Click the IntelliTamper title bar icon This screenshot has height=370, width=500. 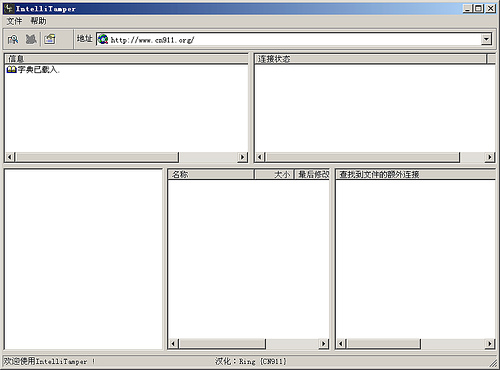(x=9, y=8)
